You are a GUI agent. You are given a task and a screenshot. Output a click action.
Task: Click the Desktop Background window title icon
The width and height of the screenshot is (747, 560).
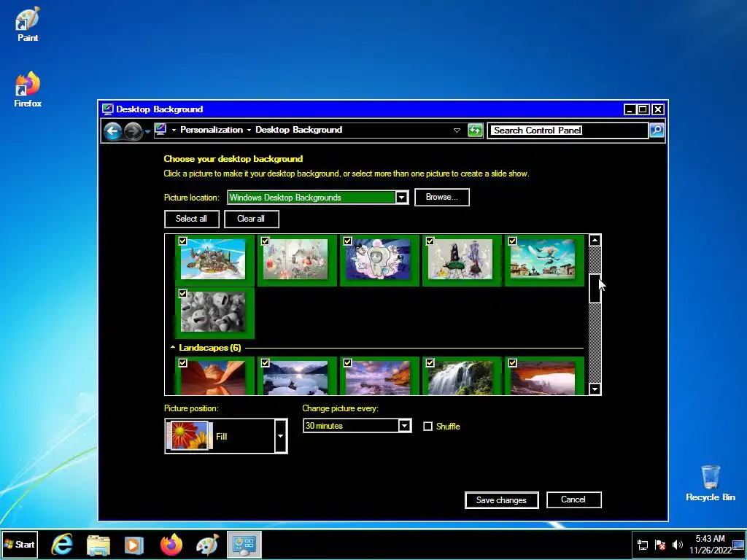pos(108,109)
